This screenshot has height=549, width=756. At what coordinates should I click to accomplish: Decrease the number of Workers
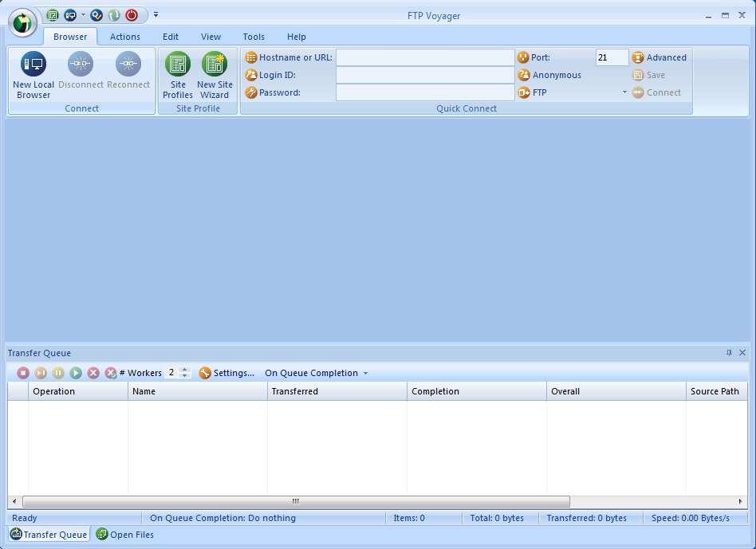point(185,375)
